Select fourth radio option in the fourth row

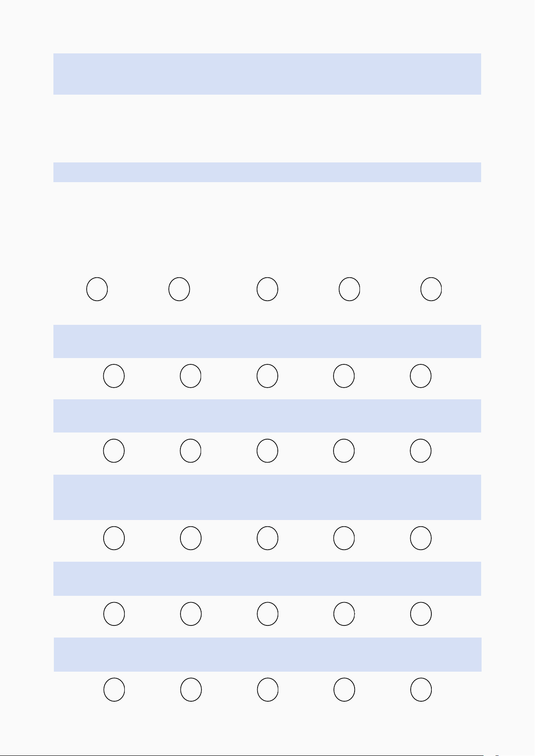[344, 538]
